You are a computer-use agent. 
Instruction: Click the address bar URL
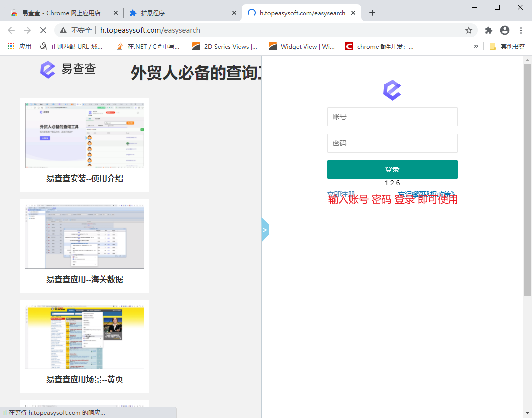[x=150, y=30]
